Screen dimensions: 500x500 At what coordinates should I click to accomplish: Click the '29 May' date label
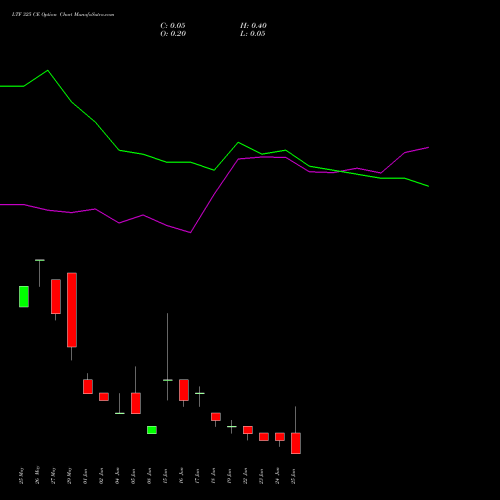pos(70,475)
